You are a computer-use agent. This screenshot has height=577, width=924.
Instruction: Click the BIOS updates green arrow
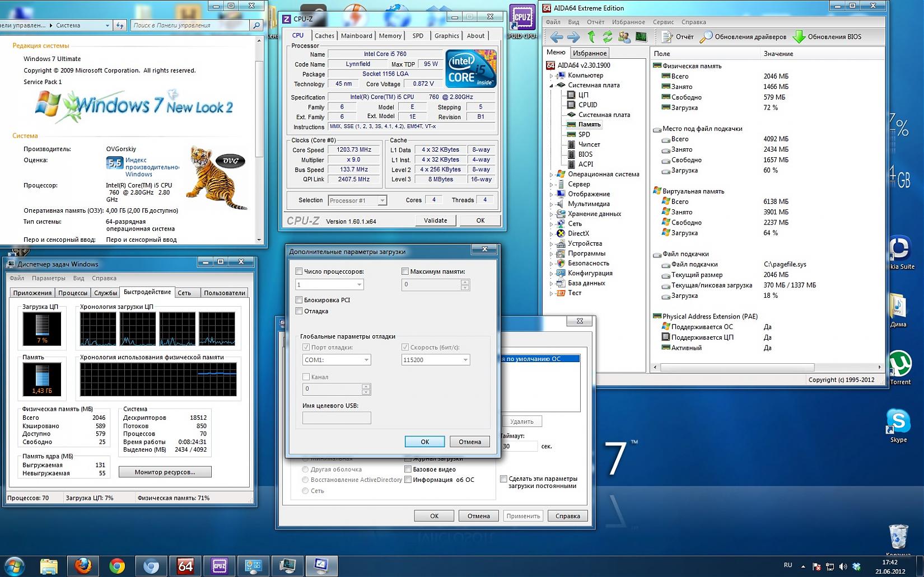point(799,37)
